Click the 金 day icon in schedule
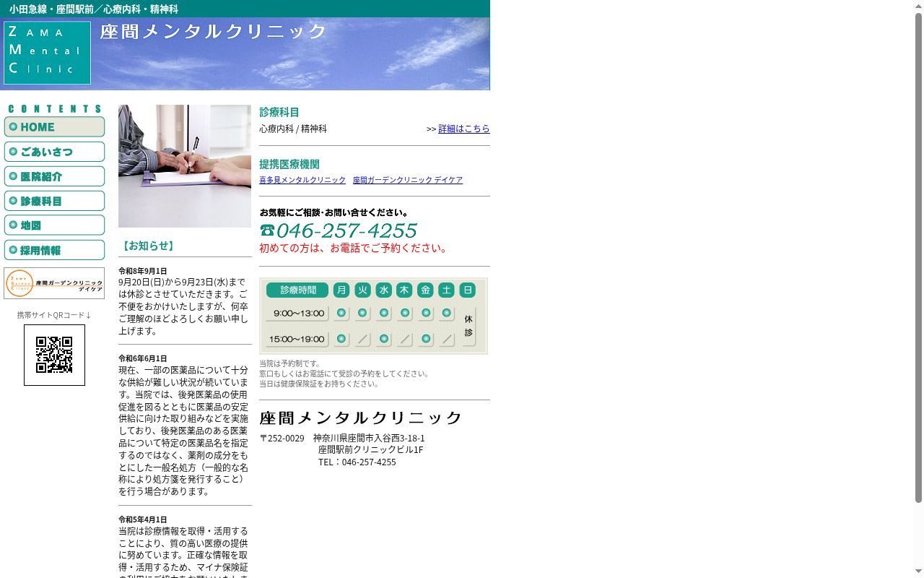This screenshot has width=924, height=578. pyautogui.click(x=426, y=290)
